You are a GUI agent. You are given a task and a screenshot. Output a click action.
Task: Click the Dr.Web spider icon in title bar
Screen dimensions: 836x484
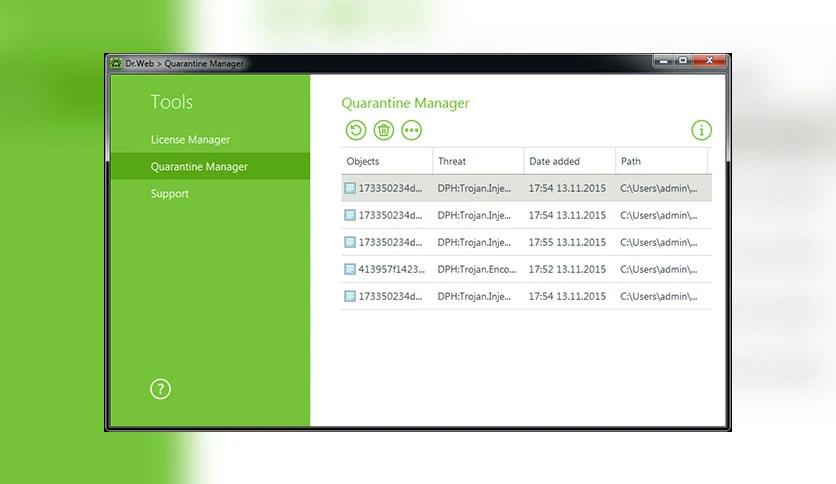[116, 63]
